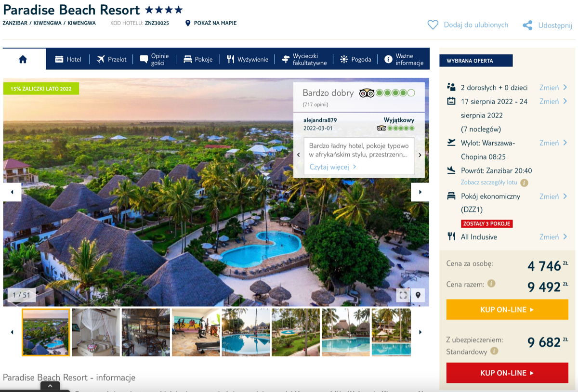
Task: Select the bedroom thumbnail with canopy bed
Action: pyautogui.click(x=96, y=332)
